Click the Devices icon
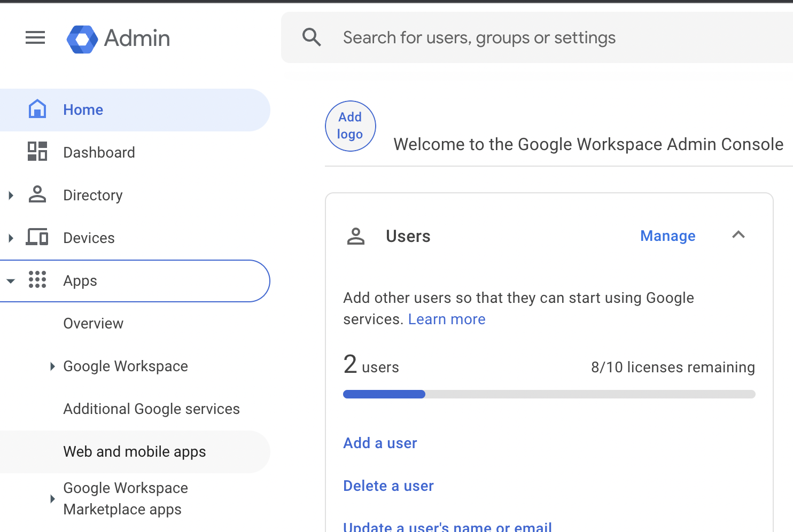Image resolution: width=793 pixels, height=532 pixels. pos(37,237)
